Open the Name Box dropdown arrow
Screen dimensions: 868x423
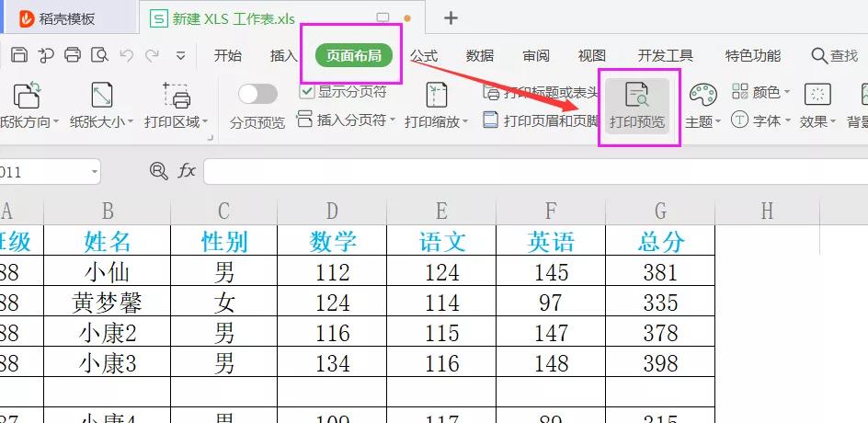(x=94, y=172)
